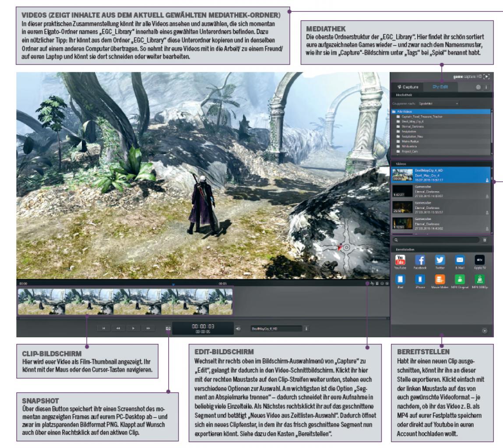Select the Edit tab
This screenshot has height=448, width=503.
point(440,87)
